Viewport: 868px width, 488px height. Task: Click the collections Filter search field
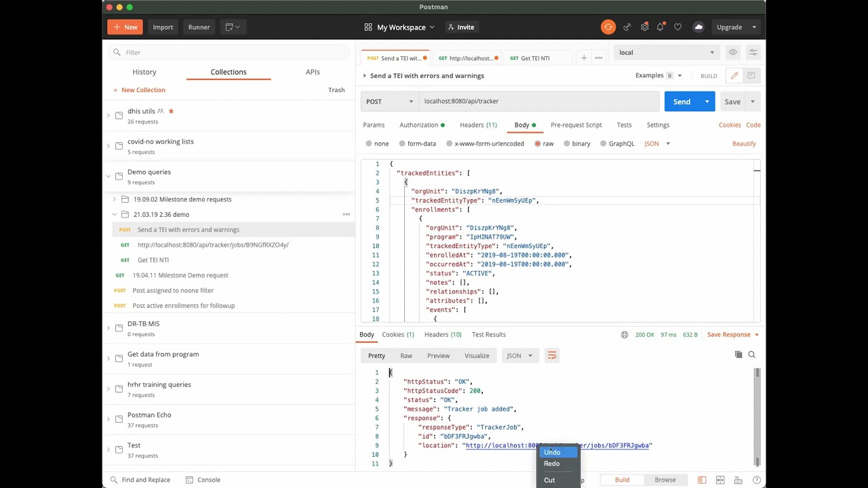pos(230,52)
